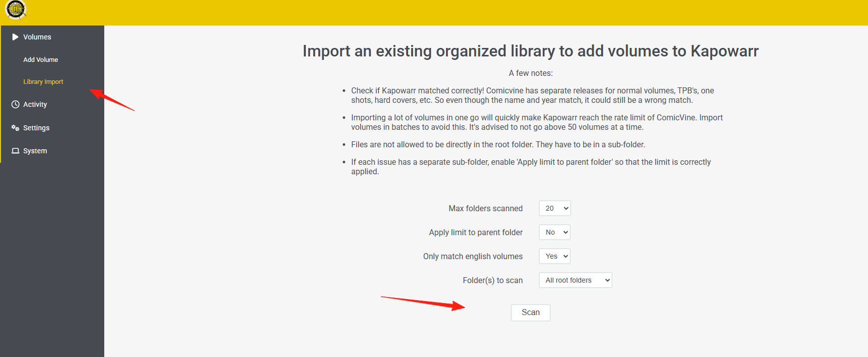Viewport: 868px width, 357px height.
Task: Select the Library Import sidebar item
Action: tap(43, 81)
